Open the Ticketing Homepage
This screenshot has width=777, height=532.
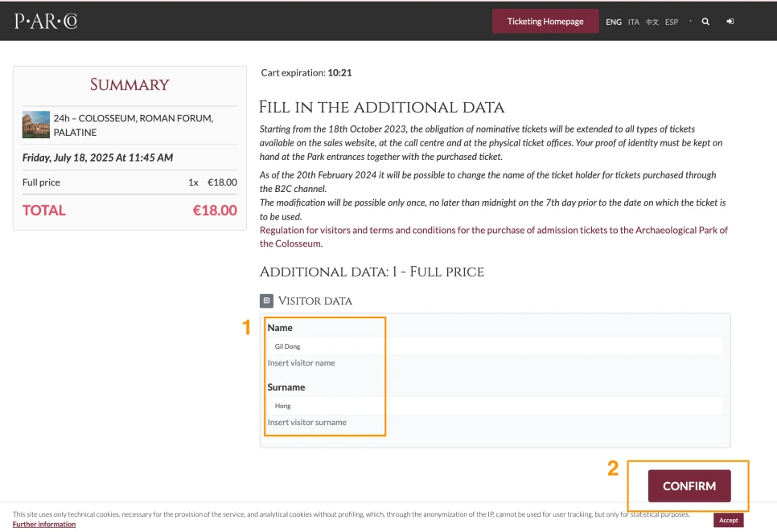click(x=545, y=22)
